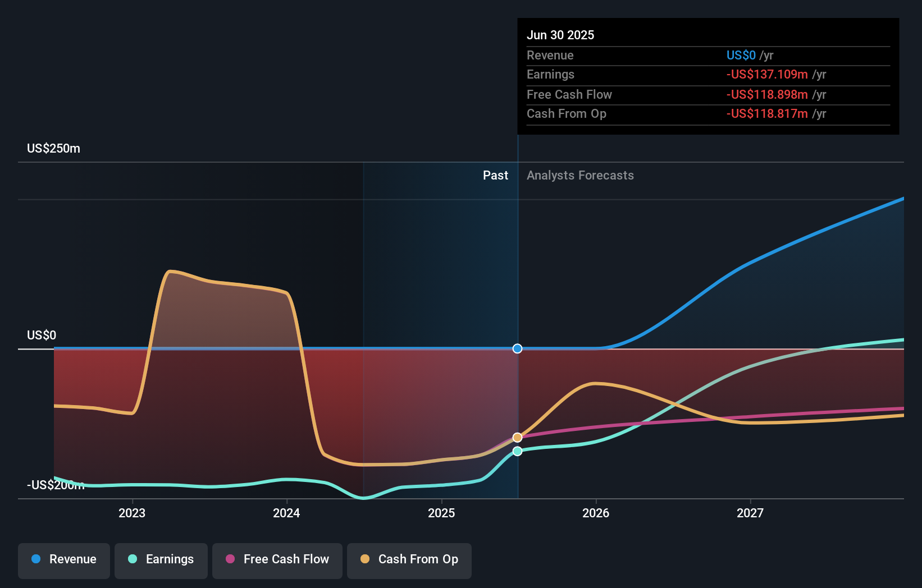Select the Earnings data point marker on chart
Image resolution: width=922 pixels, height=588 pixels.
point(517,451)
